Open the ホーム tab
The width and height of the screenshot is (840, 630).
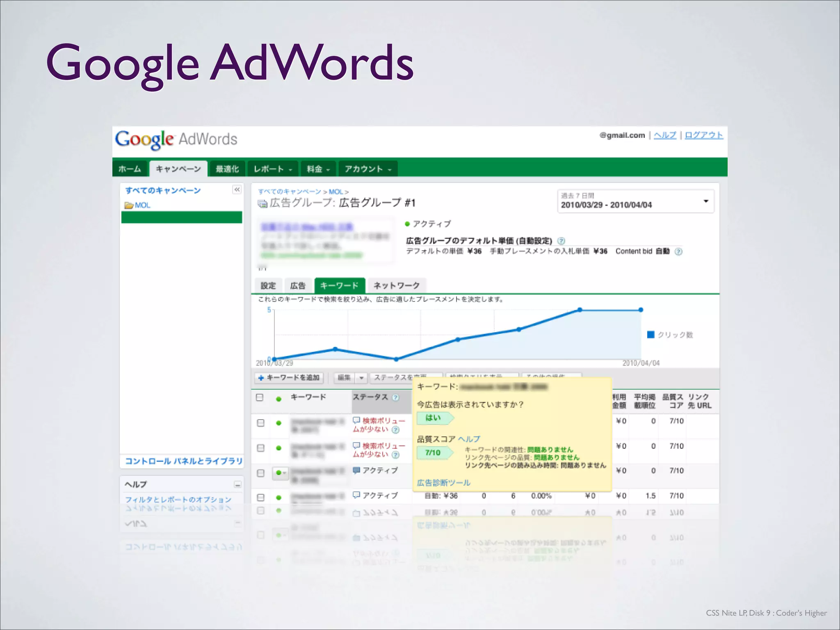[130, 169]
